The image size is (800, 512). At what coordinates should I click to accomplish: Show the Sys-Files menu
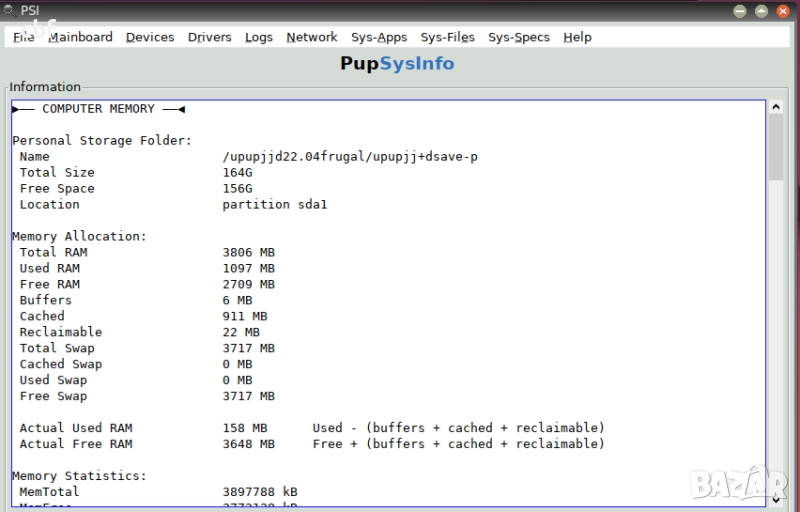tap(447, 37)
